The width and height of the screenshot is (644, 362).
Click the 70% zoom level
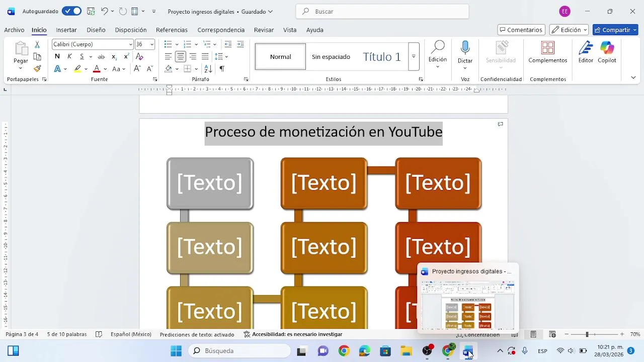coord(635,334)
